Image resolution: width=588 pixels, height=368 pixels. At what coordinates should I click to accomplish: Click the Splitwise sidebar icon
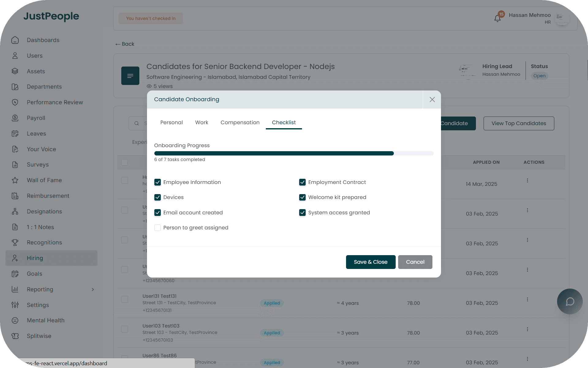point(15,336)
